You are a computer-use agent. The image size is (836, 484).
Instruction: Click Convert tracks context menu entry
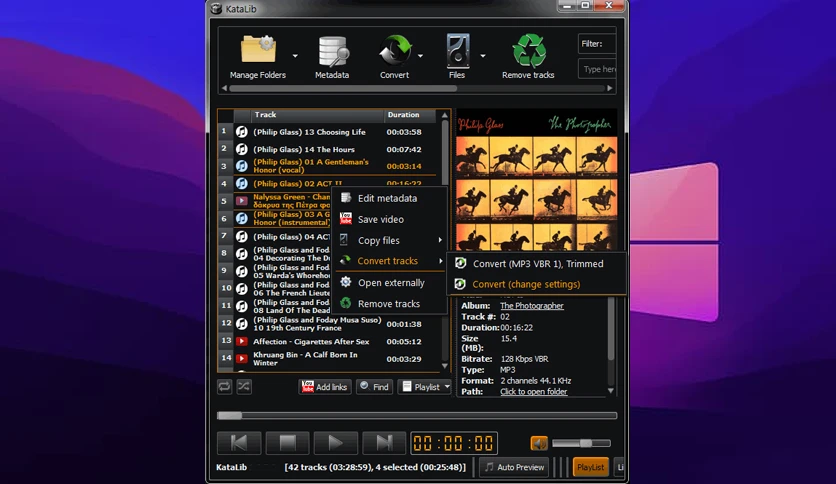389,261
